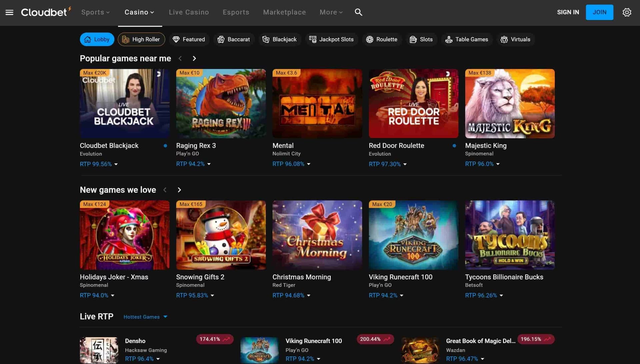640x364 pixels.
Task: Switch to Lobby view
Action: (x=97, y=39)
